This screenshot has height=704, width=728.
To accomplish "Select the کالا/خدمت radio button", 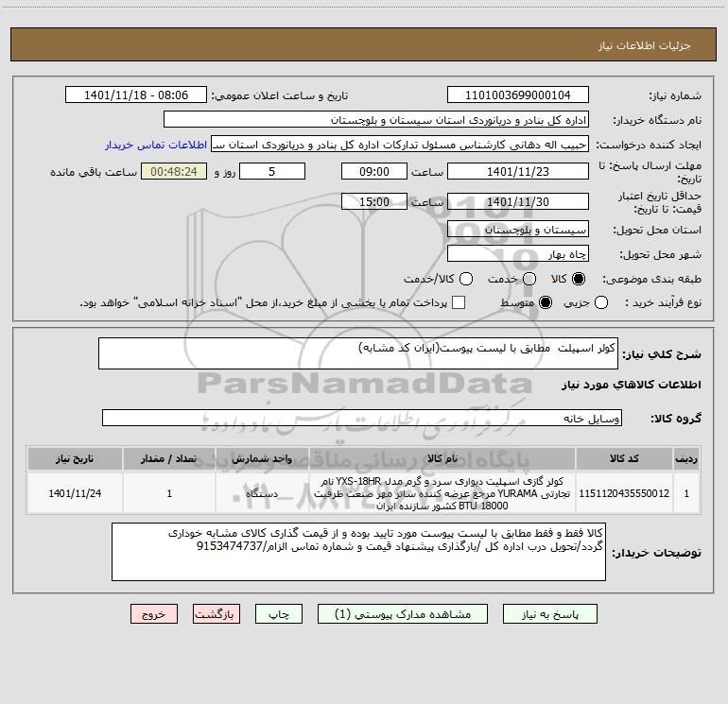I will pyautogui.click(x=466, y=279).
